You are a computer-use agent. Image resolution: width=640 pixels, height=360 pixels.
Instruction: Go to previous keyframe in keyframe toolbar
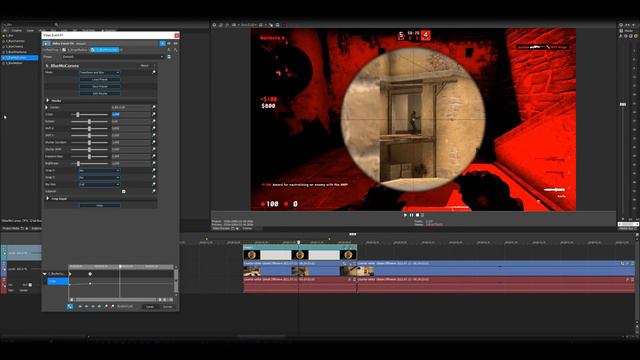pyautogui.click(x=87, y=306)
